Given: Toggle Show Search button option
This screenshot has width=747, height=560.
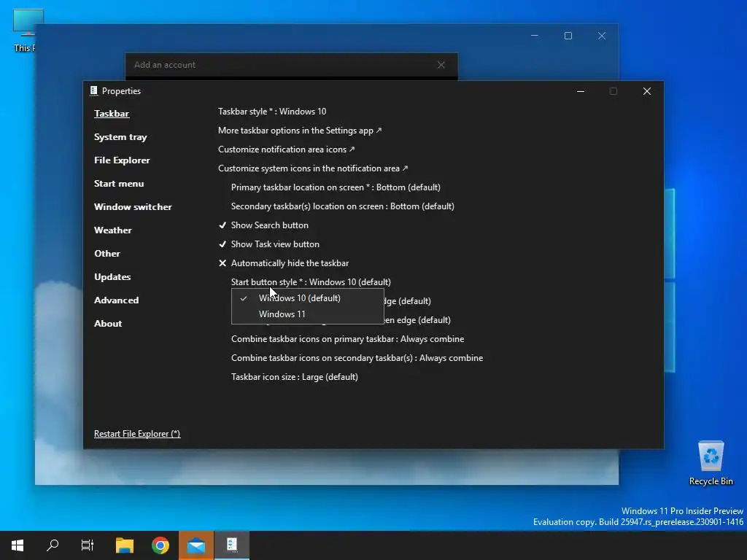Looking at the screenshot, I should 263,225.
